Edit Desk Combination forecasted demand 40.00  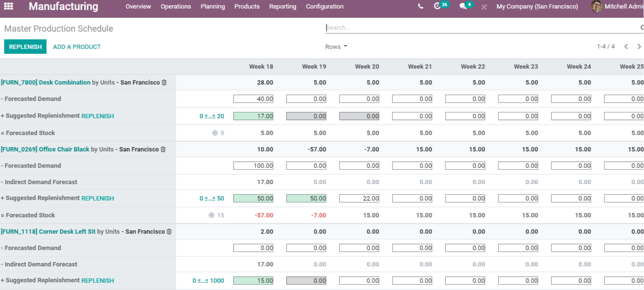click(253, 99)
